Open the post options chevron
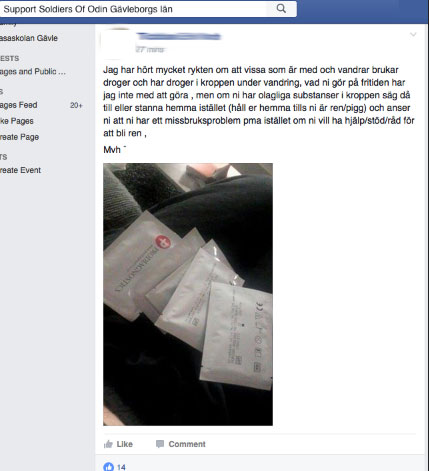 413,34
